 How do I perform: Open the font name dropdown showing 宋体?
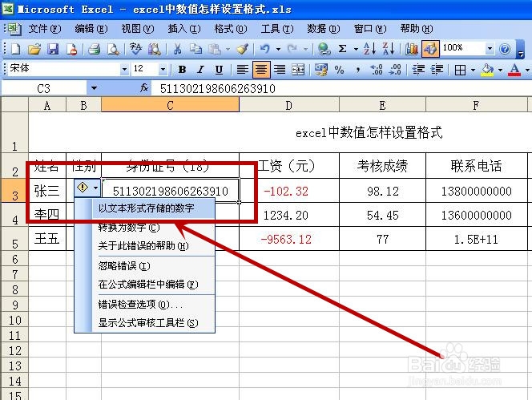pos(124,70)
